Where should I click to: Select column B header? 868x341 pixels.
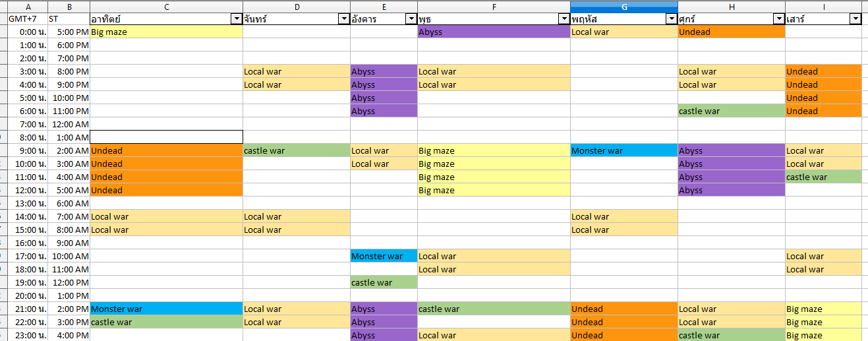(69, 7)
